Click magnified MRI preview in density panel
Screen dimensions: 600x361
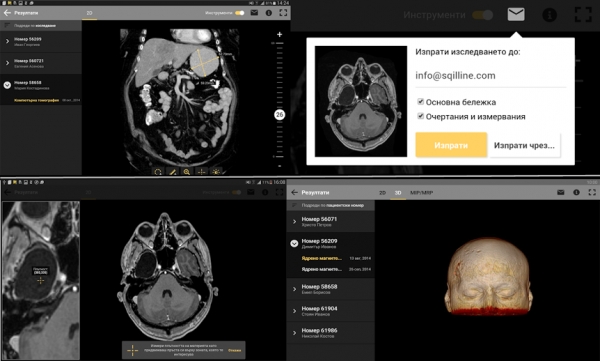(x=41, y=280)
